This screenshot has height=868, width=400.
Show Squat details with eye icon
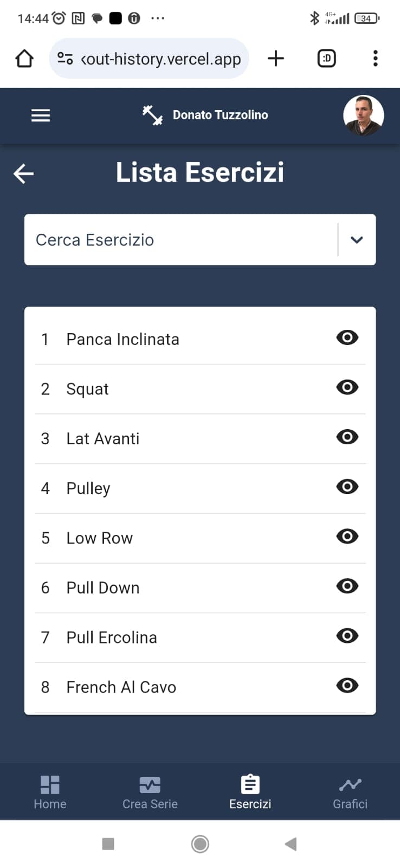pos(347,387)
